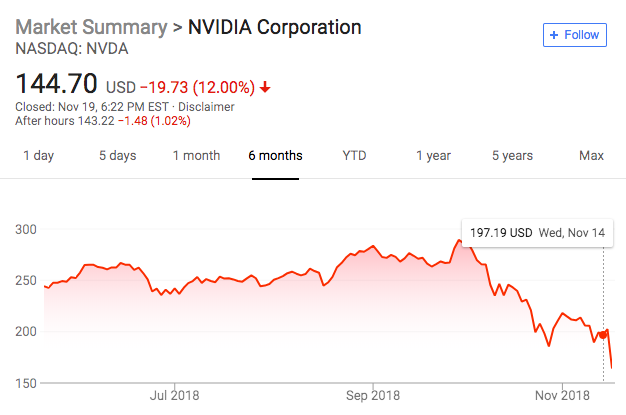
Task: Click the data point marker on chart
Action: pos(603,335)
